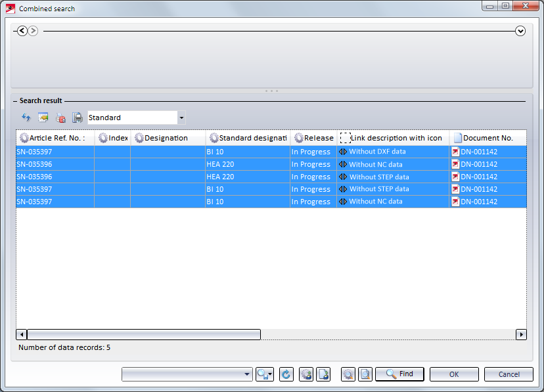The image size is (544, 392).
Task: Select SN-035396 in the Without STEP data row
Action: click(34, 177)
